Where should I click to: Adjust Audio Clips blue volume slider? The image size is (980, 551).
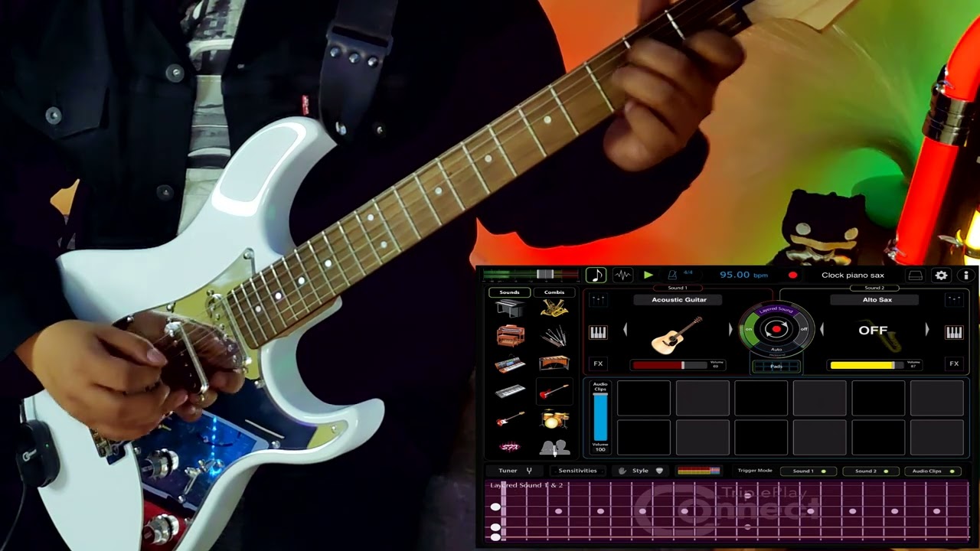click(x=600, y=418)
